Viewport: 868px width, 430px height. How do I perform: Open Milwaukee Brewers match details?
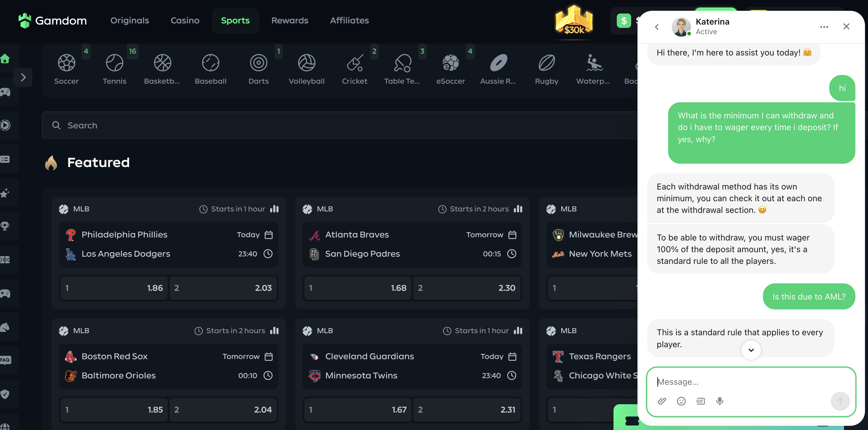tap(592, 244)
